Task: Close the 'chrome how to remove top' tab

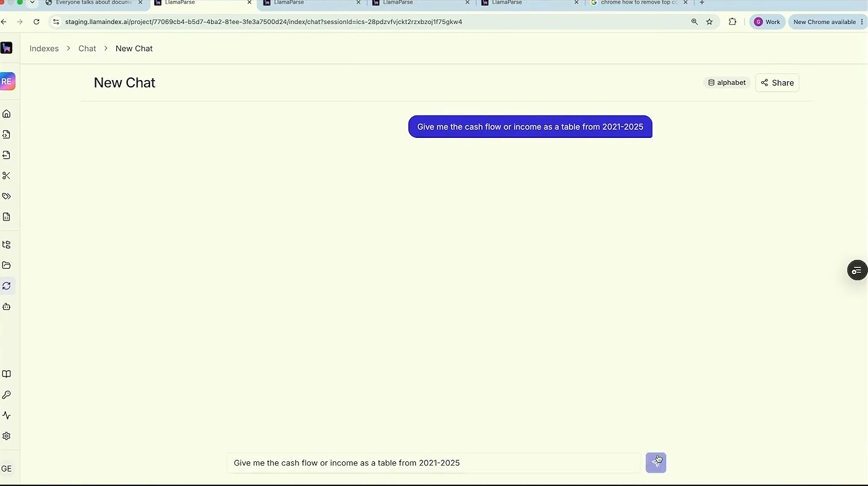Action: [685, 2]
